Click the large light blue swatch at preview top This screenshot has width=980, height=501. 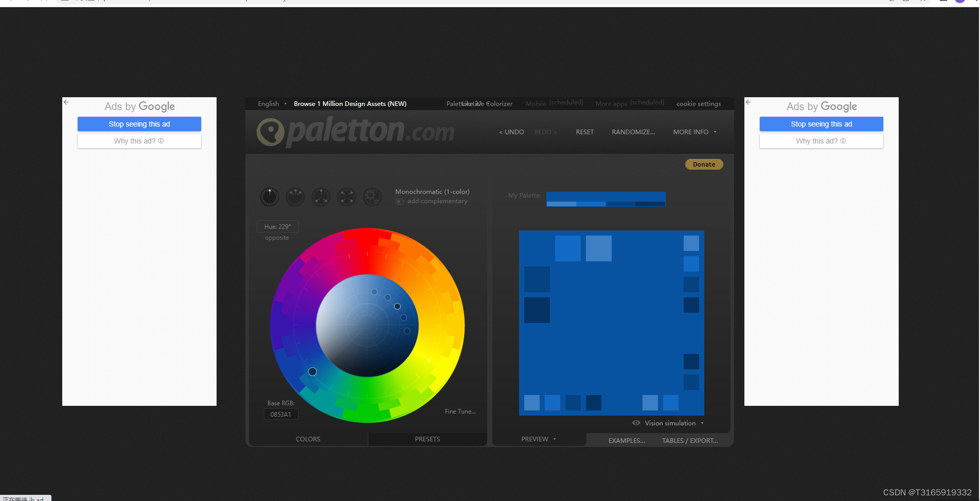tap(599, 248)
